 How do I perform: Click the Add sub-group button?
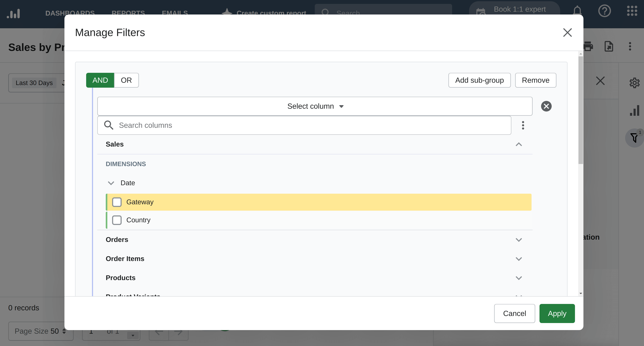(x=479, y=80)
